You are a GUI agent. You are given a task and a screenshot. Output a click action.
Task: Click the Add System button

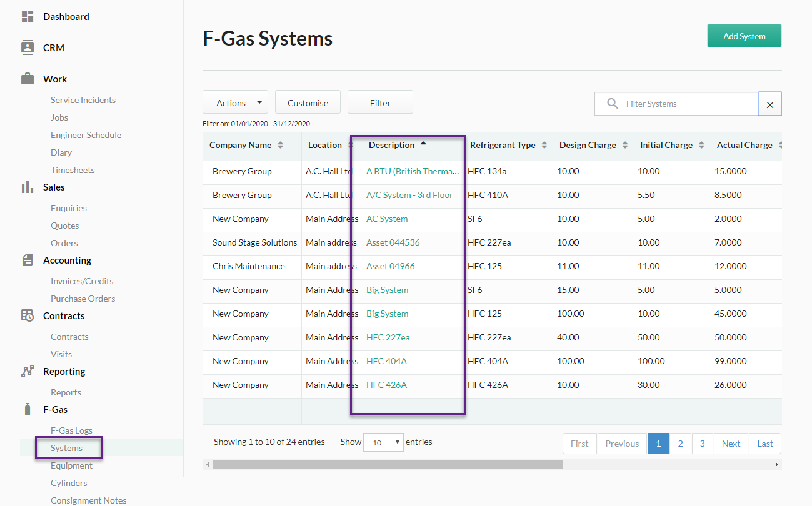coord(744,36)
